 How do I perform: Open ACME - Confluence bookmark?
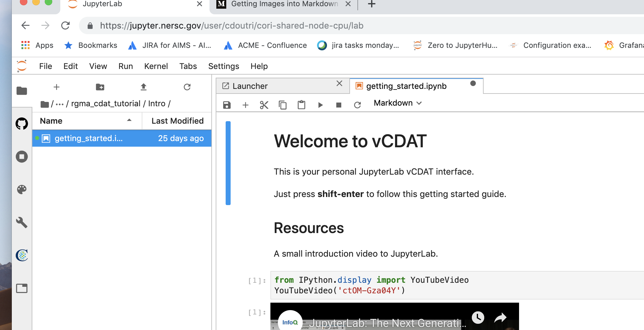click(265, 45)
